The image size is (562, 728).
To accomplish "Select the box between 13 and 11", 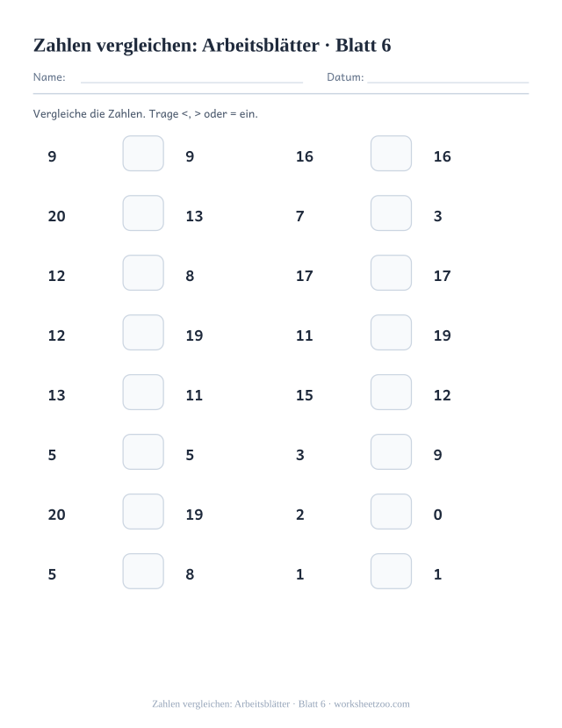I will (143, 393).
